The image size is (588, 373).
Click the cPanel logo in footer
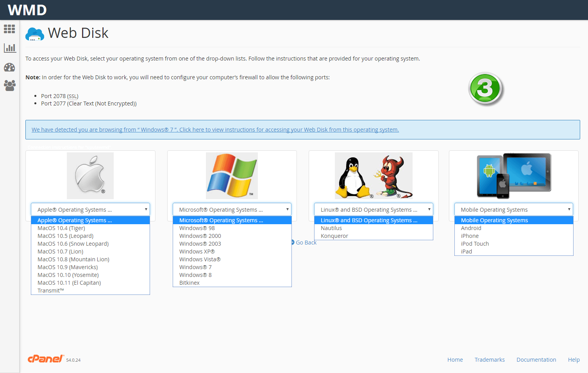click(x=46, y=359)
